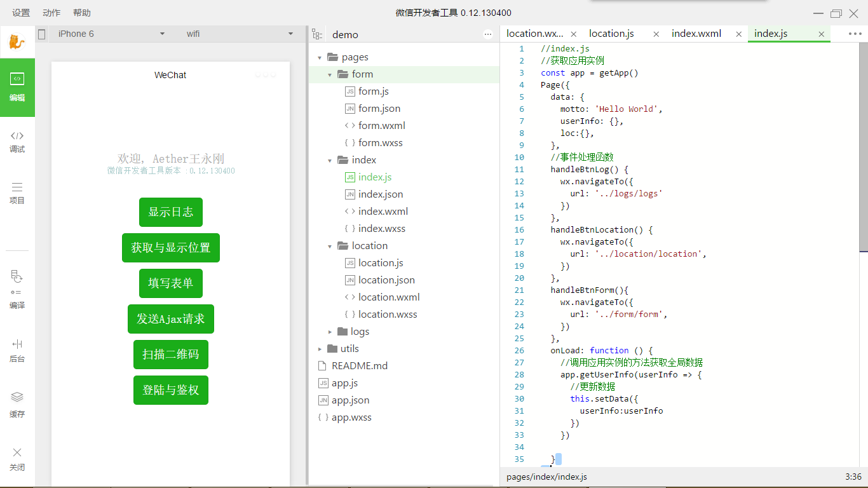Image resolution: width=868 pixels, height=488 pixels.
Task: Click the 欢迎, Aether王永刚 greeting text
Action: pos(171,159)
